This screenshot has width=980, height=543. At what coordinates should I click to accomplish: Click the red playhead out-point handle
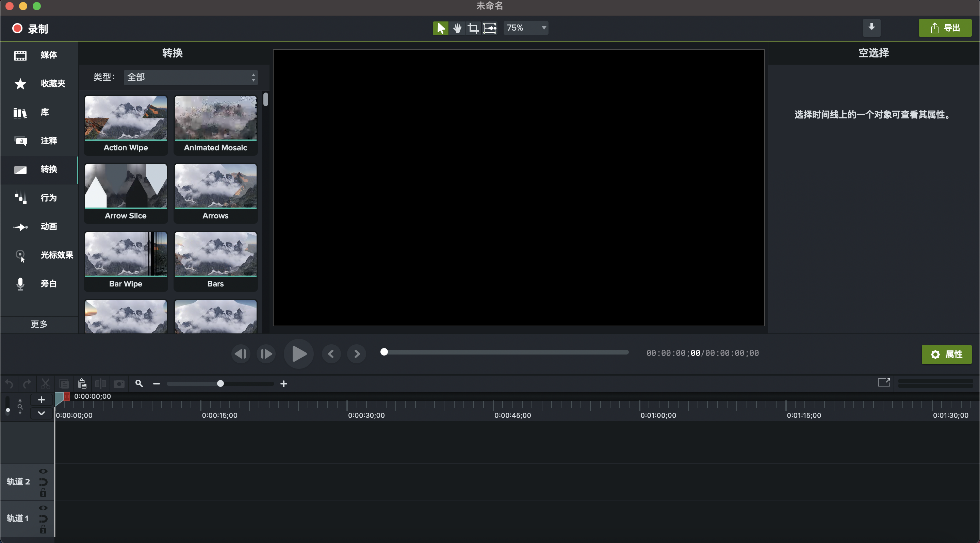tap(67, 397)
